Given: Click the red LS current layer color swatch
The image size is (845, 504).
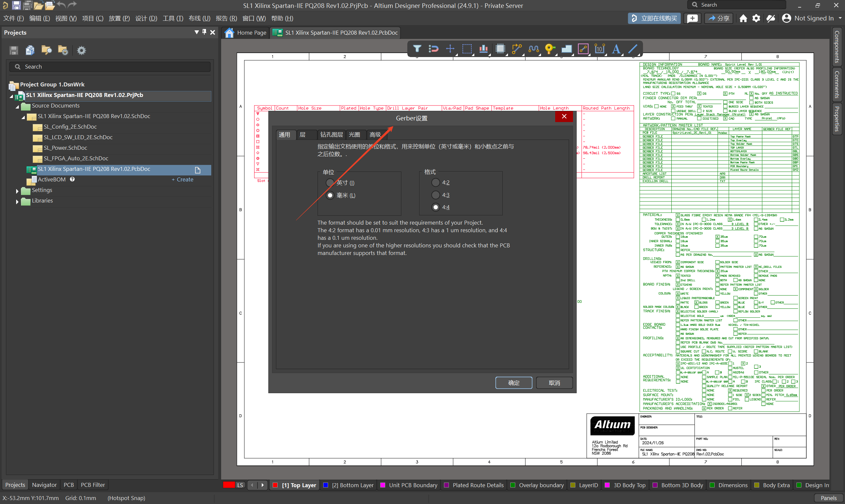Looking at the screenshot, I should [x=229, y=485].
